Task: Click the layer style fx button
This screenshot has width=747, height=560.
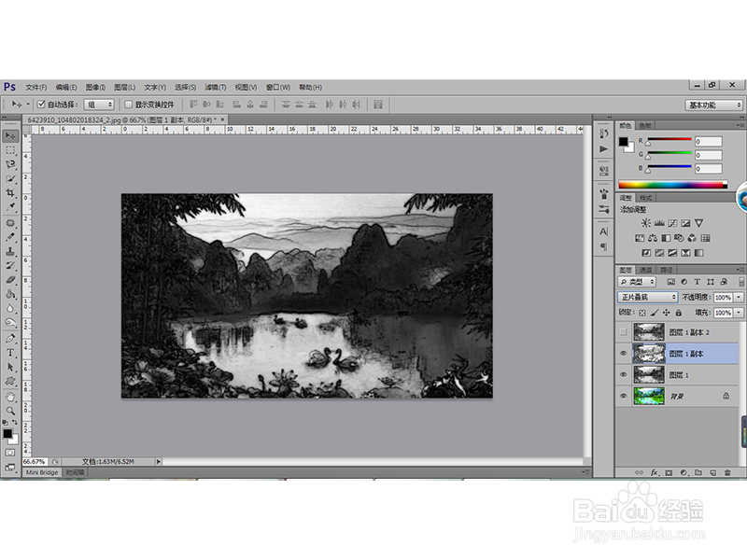Action: pos(655,472)
